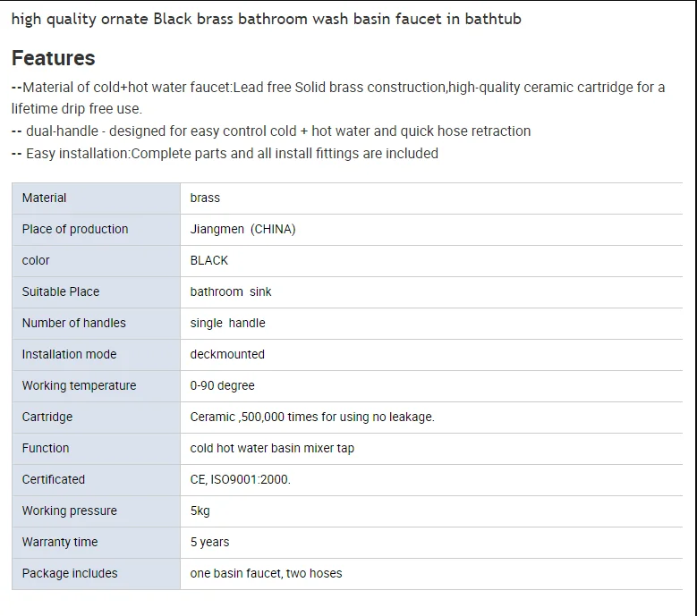Click the Cartridge row label
Viewport: 697px width, 616px height.
point(47,417)
